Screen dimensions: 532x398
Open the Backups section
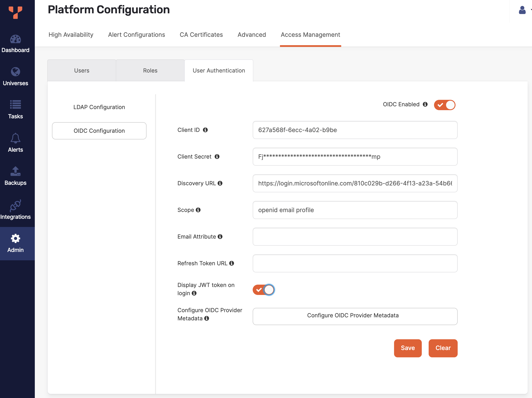point(15,176)
